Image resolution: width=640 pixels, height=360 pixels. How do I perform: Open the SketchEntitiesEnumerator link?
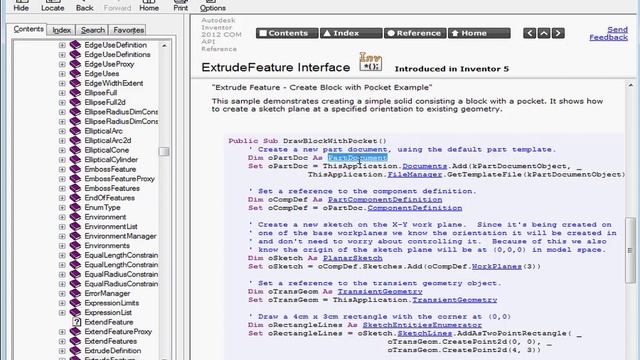[x=422, y=325]
